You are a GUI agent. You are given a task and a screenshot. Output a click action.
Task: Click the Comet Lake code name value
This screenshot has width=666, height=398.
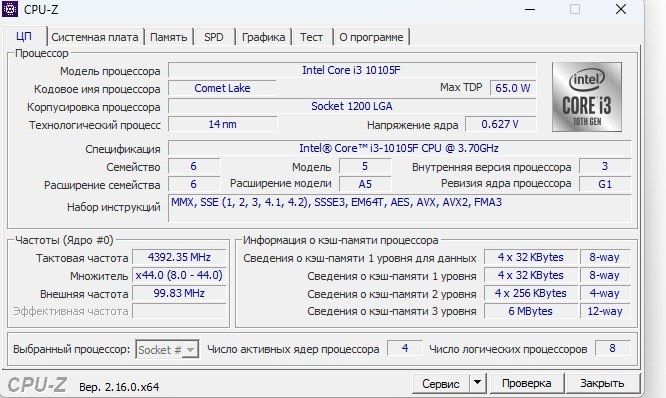[x=222, y=88]
